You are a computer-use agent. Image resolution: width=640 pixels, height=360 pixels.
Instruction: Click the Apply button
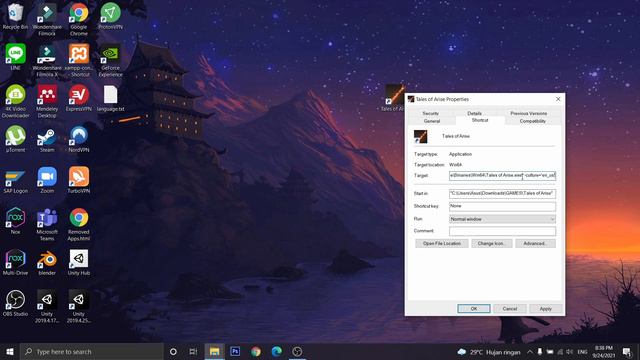point(546,309)
